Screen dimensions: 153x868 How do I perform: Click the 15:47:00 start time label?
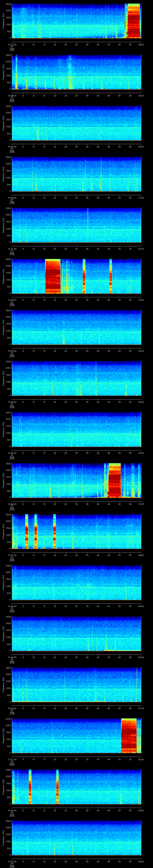click(x=12, y=555)
